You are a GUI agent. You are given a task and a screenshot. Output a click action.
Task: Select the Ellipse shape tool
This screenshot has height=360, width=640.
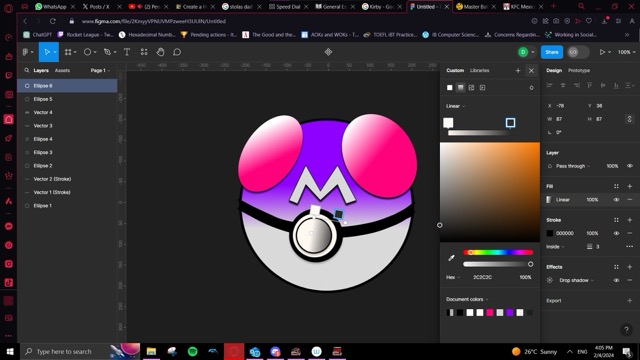tap(87, 52)
